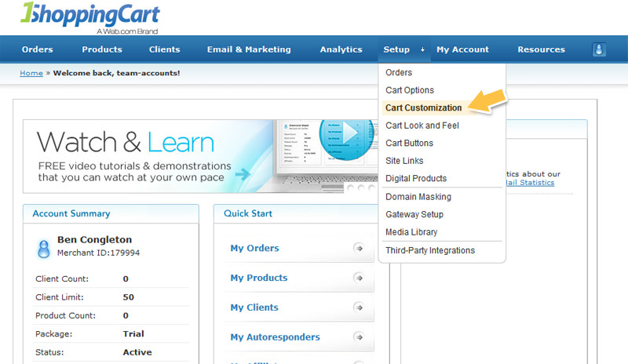Click Merchant ID:179994 text
The image size is (628, 364).
99,253
